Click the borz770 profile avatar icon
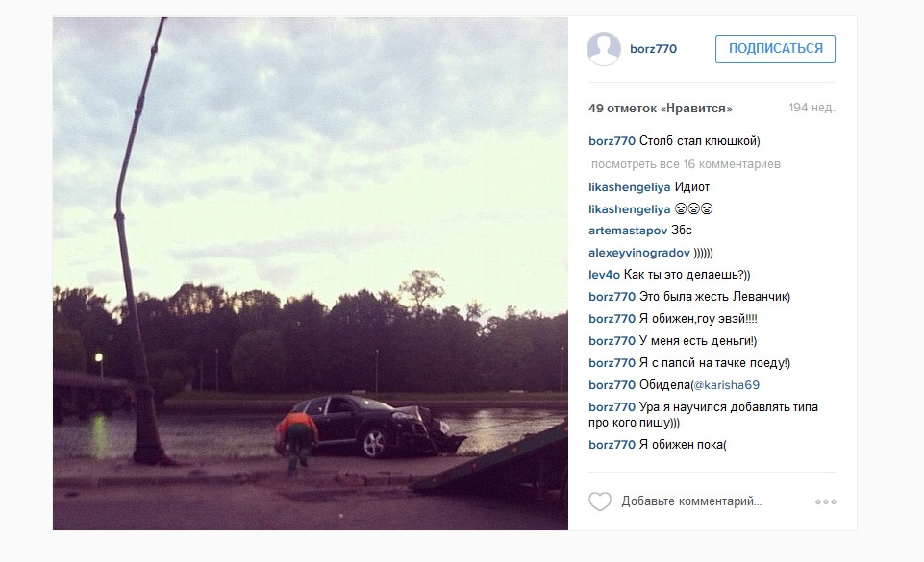 pos(604,48)
